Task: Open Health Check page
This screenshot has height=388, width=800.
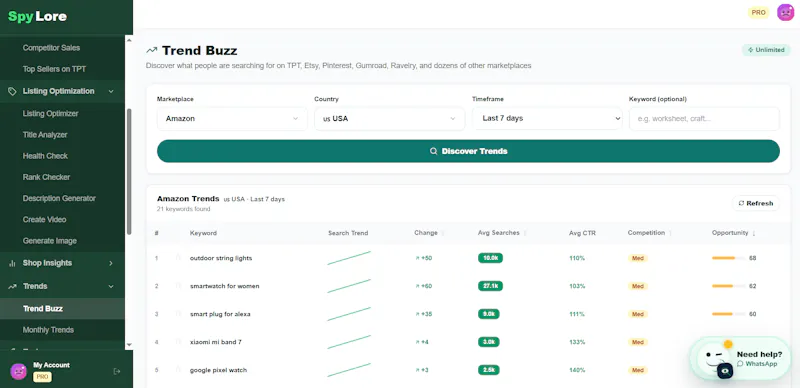Action: pyautogui.click(x=45, y=156)
